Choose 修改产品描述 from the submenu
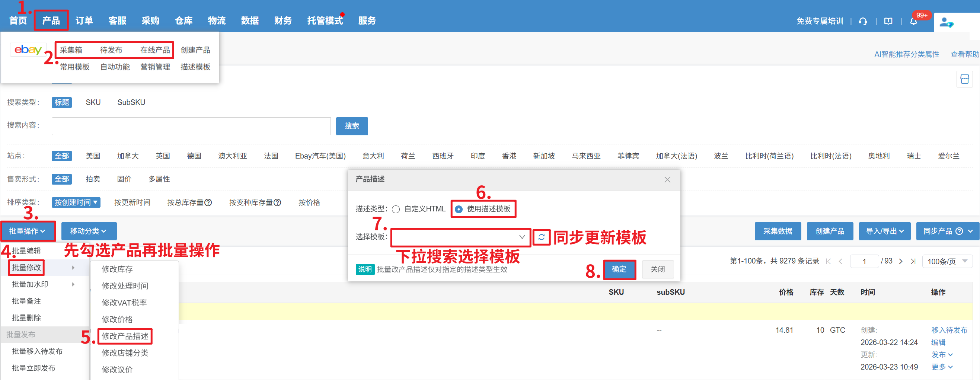The image size is (980, 380). [125, 336]
